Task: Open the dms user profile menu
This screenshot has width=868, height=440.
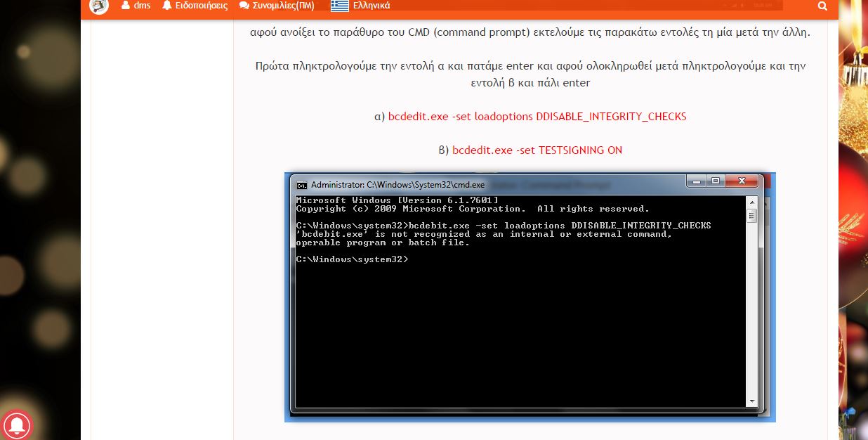Action: 136,6
